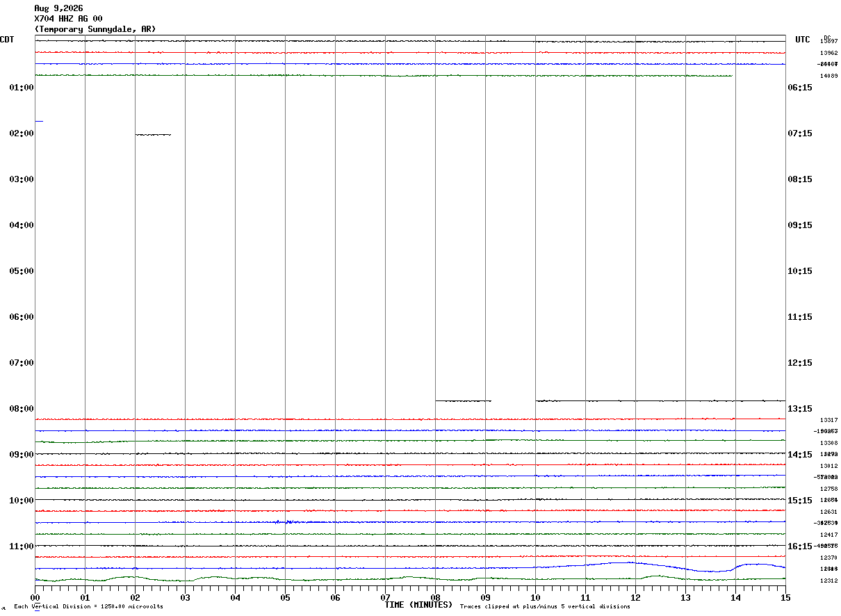This screenshot has height=616, width=841.
Task: Select the 00 minute axis tick label
Action: [x=35, y=598]
